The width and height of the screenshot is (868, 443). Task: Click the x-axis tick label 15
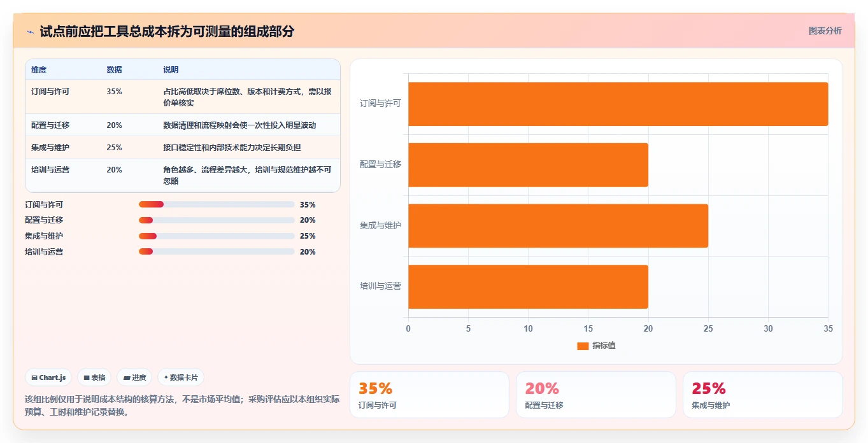tap(588, 329)
